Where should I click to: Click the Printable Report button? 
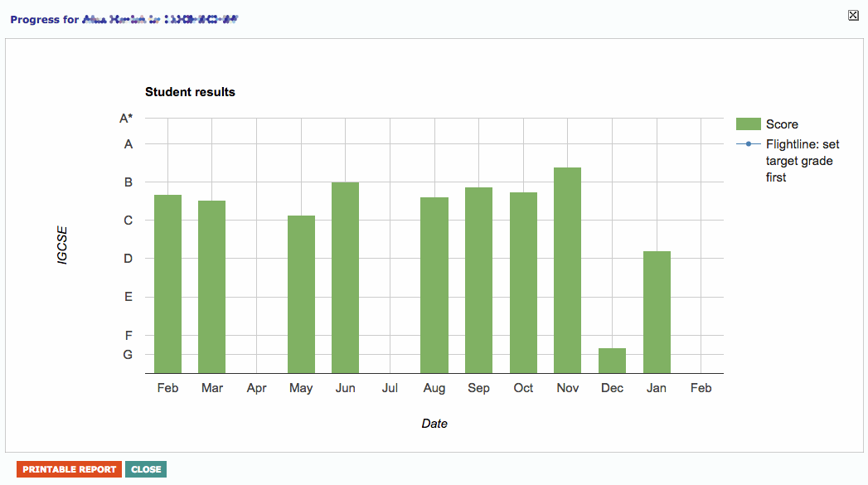click(69, 469)
